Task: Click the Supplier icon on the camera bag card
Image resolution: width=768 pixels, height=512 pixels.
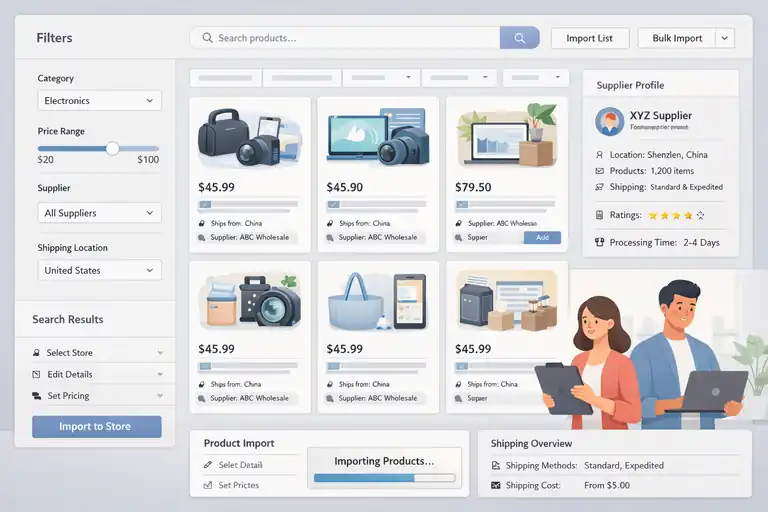Action: point(202,238)
